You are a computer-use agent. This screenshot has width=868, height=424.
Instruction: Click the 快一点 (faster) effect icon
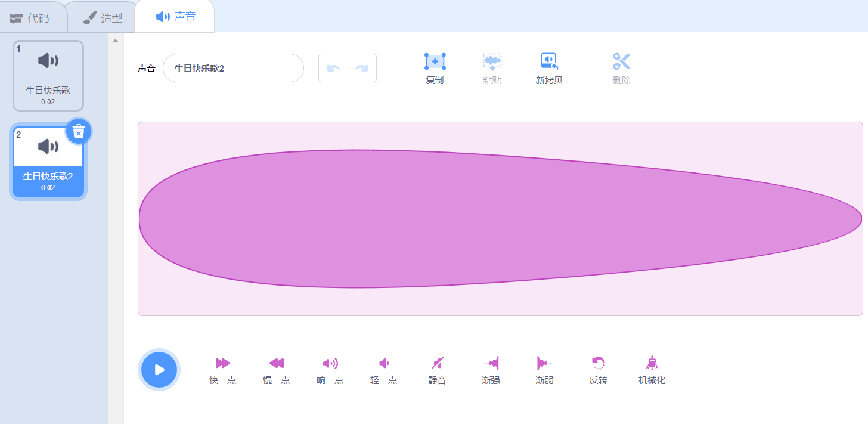coord(222,364)
